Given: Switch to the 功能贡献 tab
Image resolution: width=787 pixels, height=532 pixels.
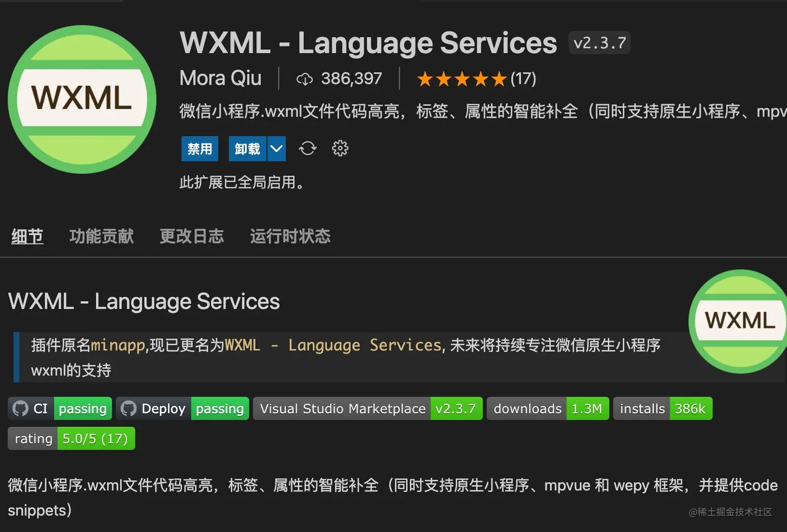Looking at the screenshot, I should pos(101,236).
